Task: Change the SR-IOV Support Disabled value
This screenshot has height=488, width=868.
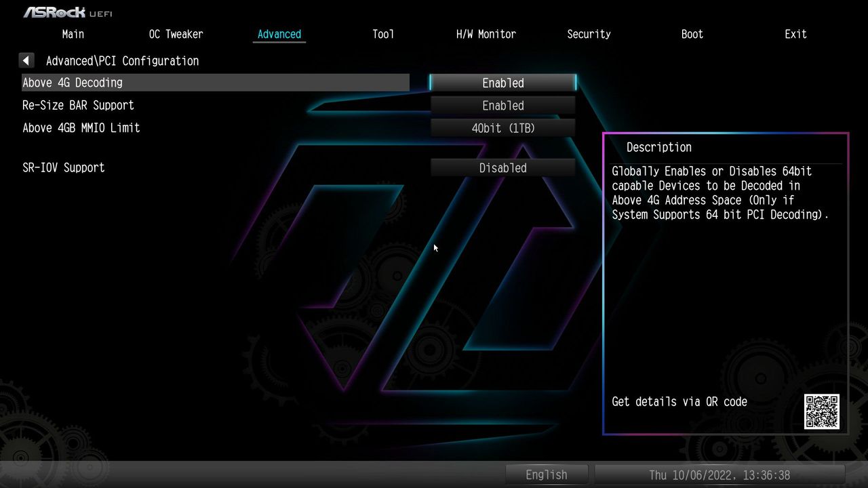Action: pyautogui.click(x=503, y=168)
